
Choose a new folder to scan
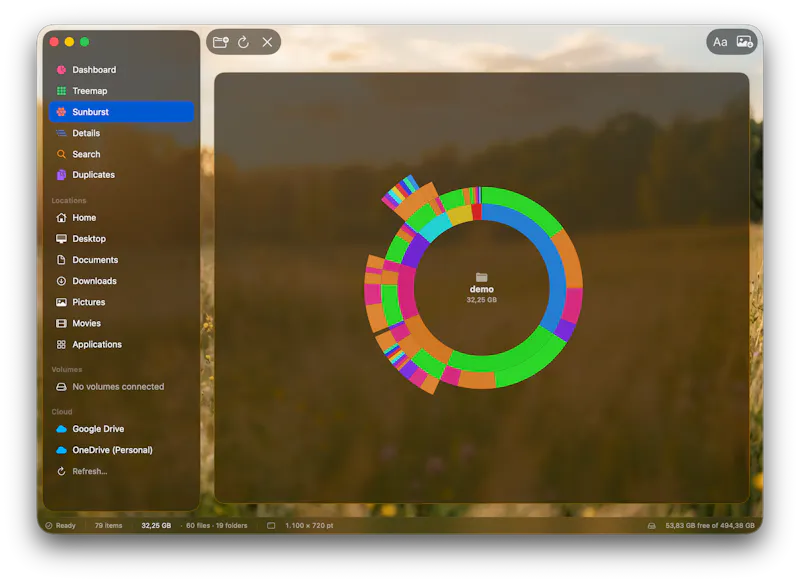220,42
